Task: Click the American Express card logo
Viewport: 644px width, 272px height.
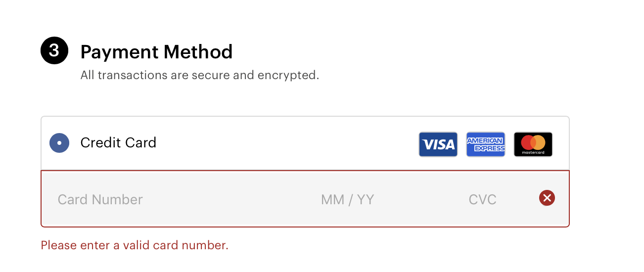Action: tap(485, 144)
